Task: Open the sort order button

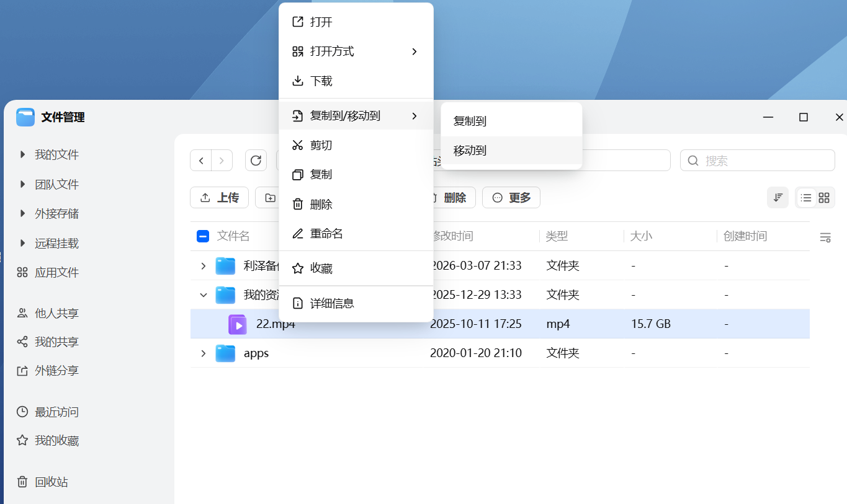Action: pos(778,198)
